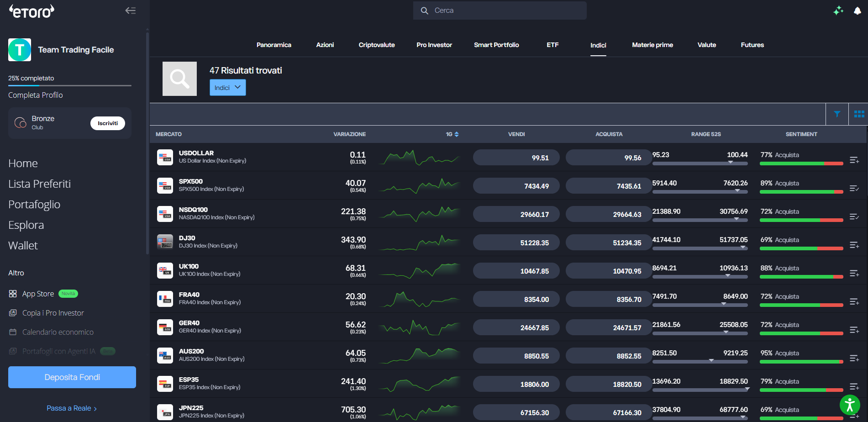
Task: Switch to Criptovalute tab
Action: 377,45
